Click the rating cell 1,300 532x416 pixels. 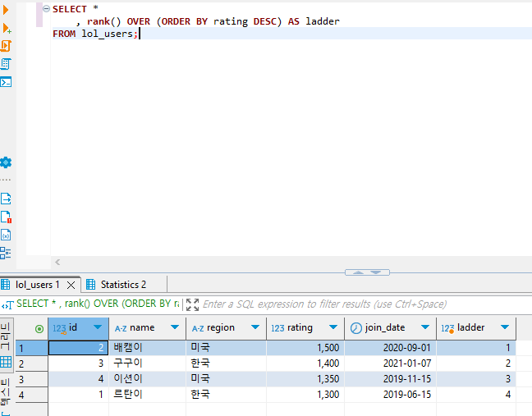[305, 395]
